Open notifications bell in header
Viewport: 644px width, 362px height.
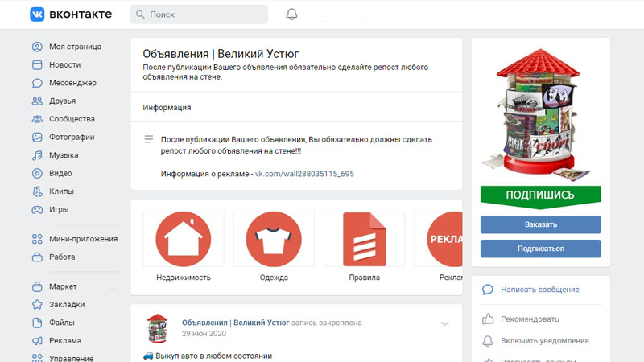point(291,14)
